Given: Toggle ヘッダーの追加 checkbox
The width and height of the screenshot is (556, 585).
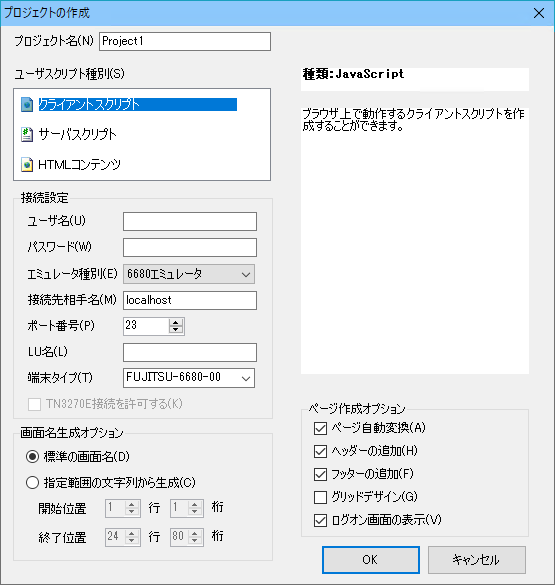Looking at the screenshot, I should point(320,451).
